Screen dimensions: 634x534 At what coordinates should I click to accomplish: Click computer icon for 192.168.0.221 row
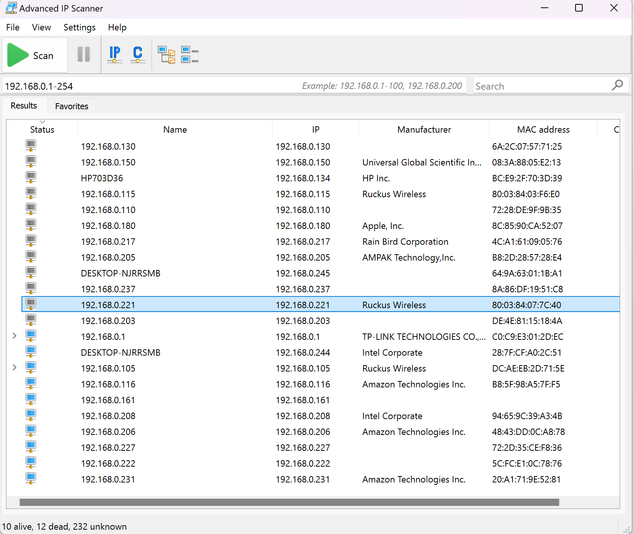coord(31,305)
